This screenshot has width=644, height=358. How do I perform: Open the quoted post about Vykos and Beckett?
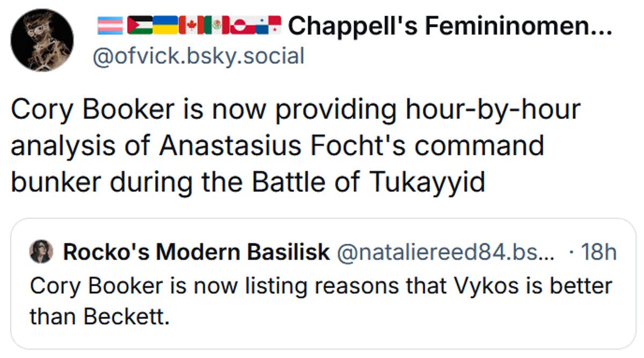[322, 300]
